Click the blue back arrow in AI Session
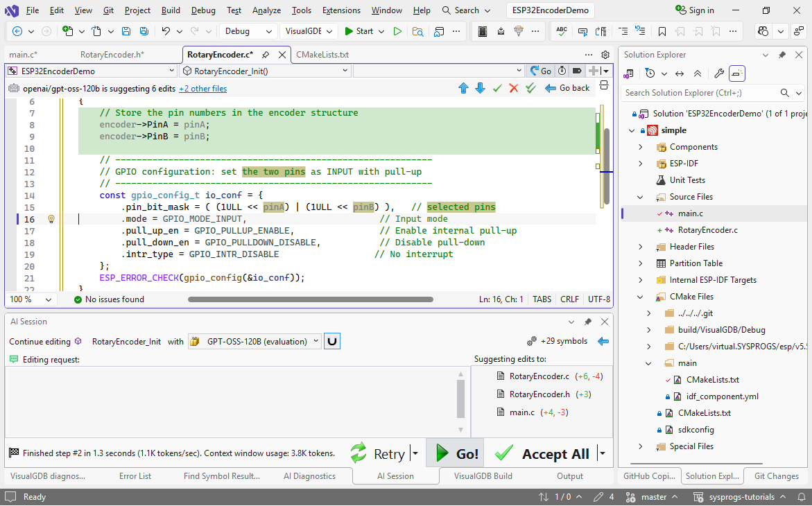This screenshot has width=812, height=506. 603,341
